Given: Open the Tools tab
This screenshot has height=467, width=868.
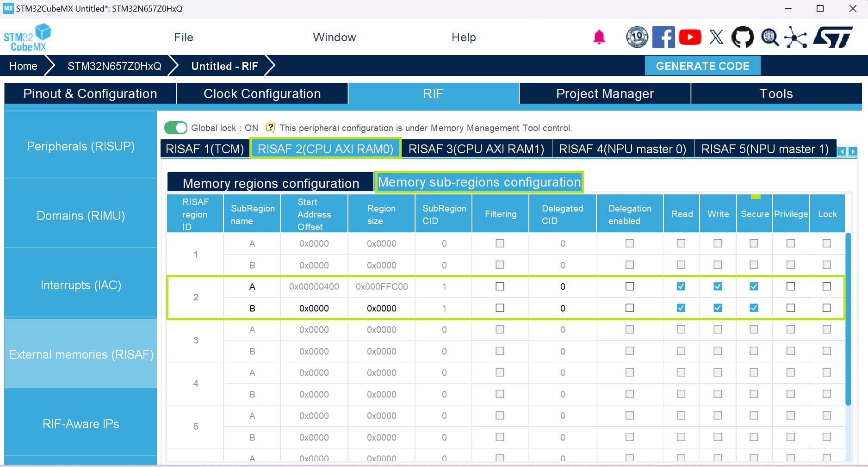Looking at the screenshot, I should point(776,93).
